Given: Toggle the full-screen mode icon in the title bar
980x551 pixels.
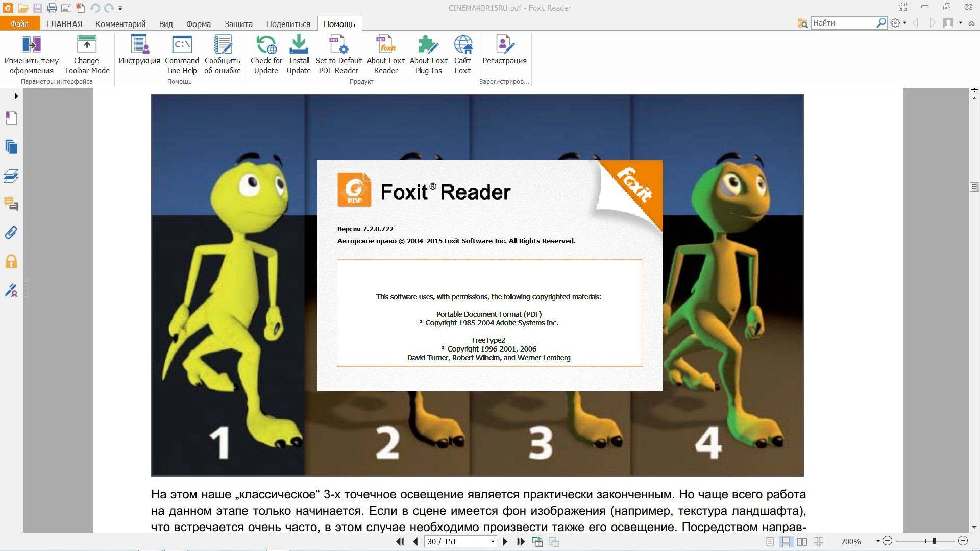Looking at the screenshot, I should (902, 7).
